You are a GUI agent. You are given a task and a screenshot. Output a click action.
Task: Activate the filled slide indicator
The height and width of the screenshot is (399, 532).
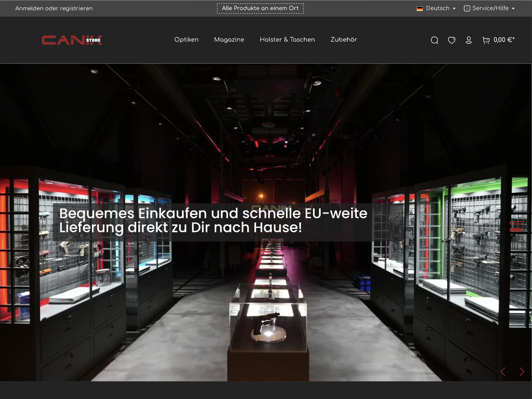(516, 230)
